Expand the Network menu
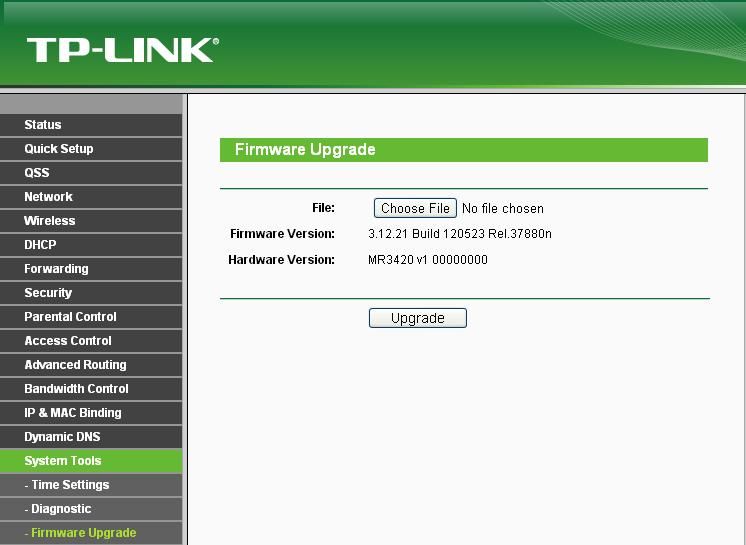 (x=48, y=197)
